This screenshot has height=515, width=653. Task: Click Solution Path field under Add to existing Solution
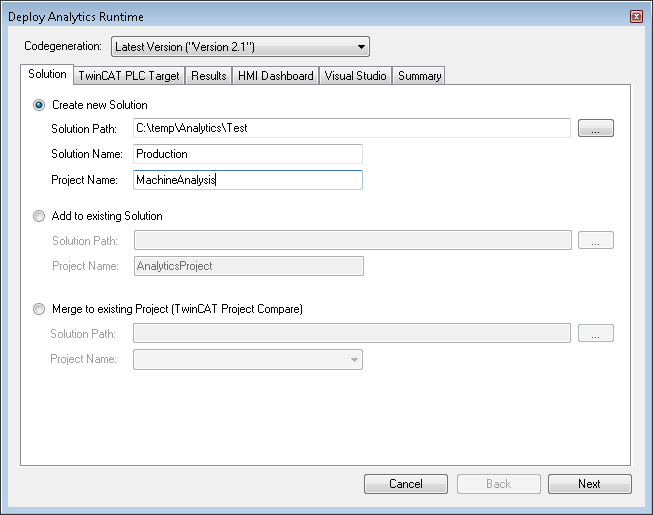[353, 240]
